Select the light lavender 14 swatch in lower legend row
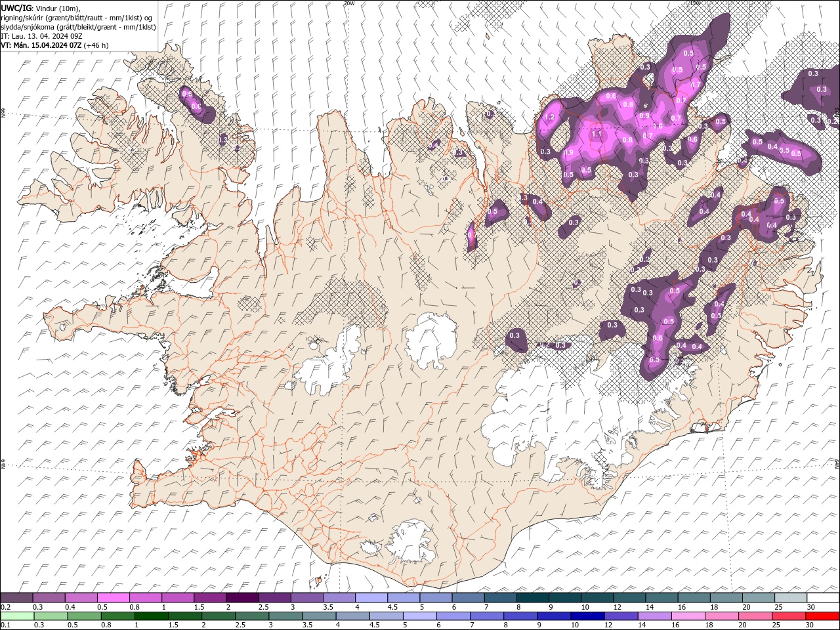The width and height of the screenshot is (840, 630). (654, 616)
